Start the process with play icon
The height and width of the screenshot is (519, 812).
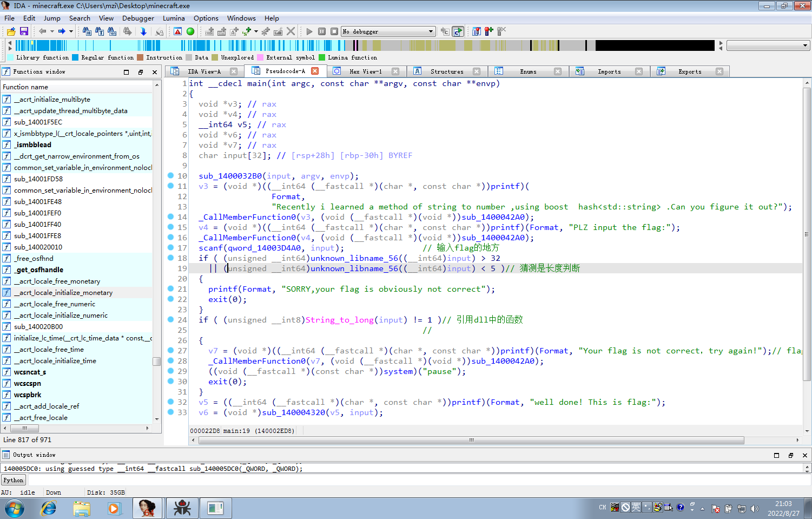pyautogui.click(x=309, y=31)
